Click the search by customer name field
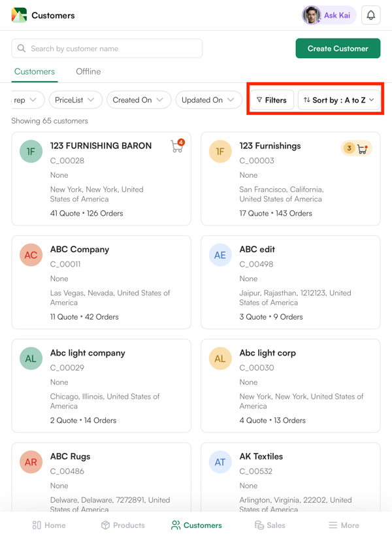The height and width of the screenshot is (549, 392). [107, 48]
